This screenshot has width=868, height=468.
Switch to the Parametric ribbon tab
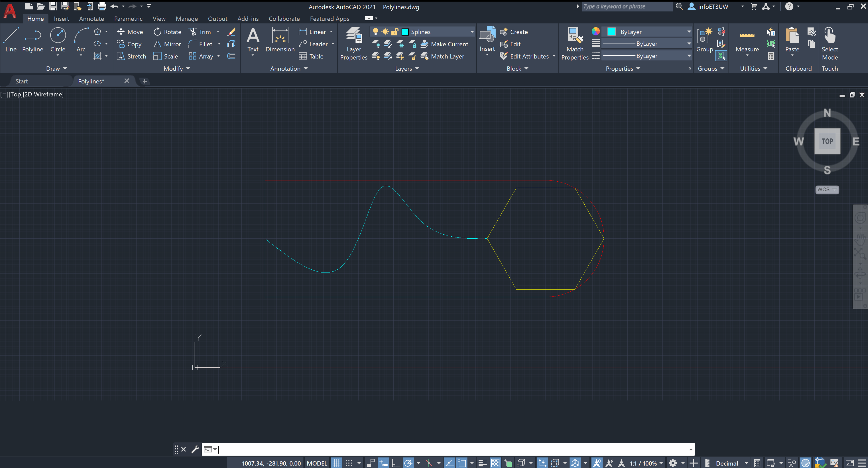128,19
